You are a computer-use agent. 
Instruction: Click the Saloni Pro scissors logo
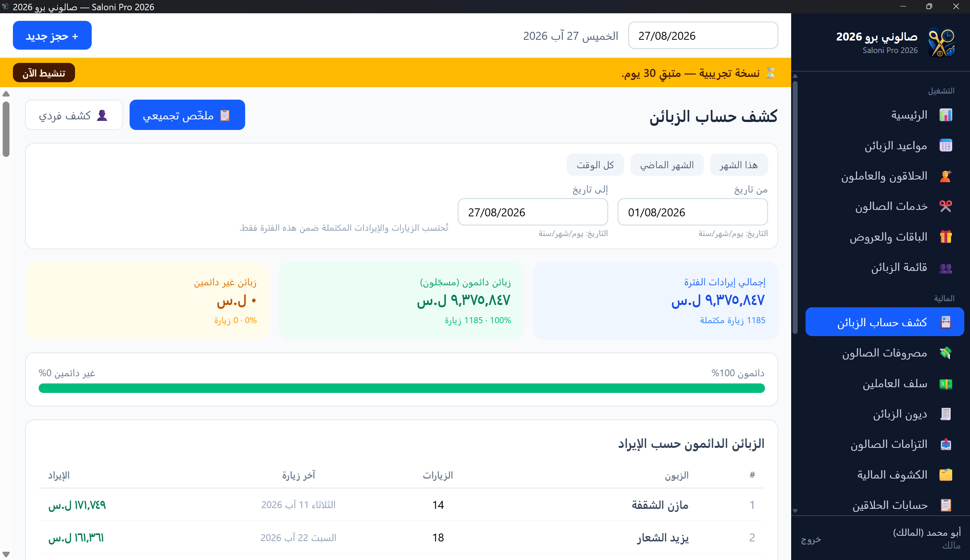click(942, 42)
